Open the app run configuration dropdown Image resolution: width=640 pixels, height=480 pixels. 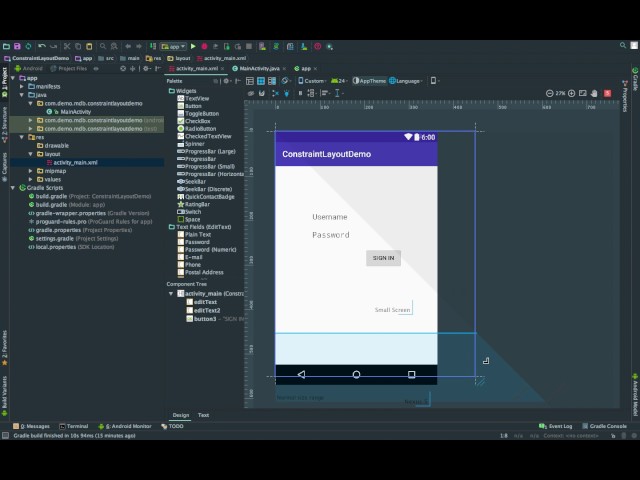coord(173,47)
